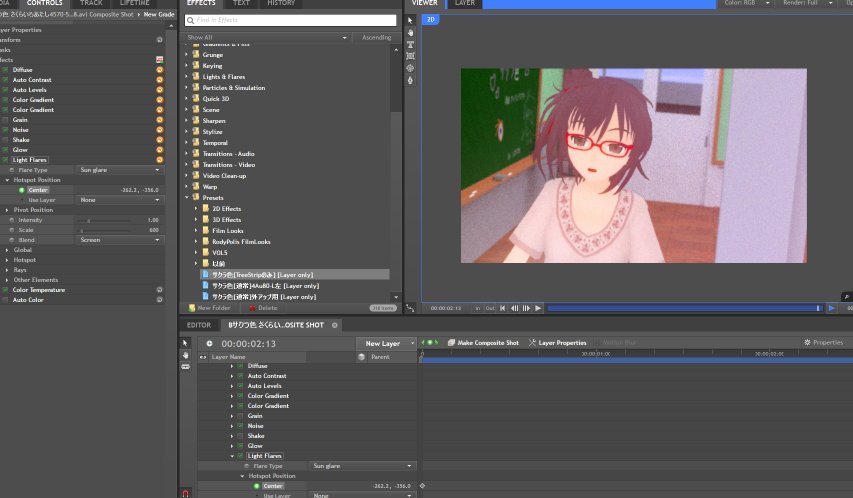
Task: Click the Auto Contrast preset icon
Action: pos(159,79)
